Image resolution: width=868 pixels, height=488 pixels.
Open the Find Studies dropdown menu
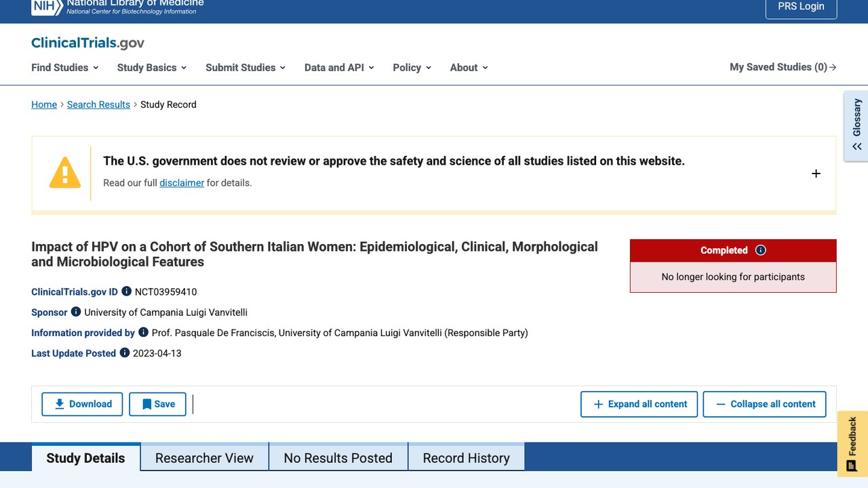click(65, 67)
